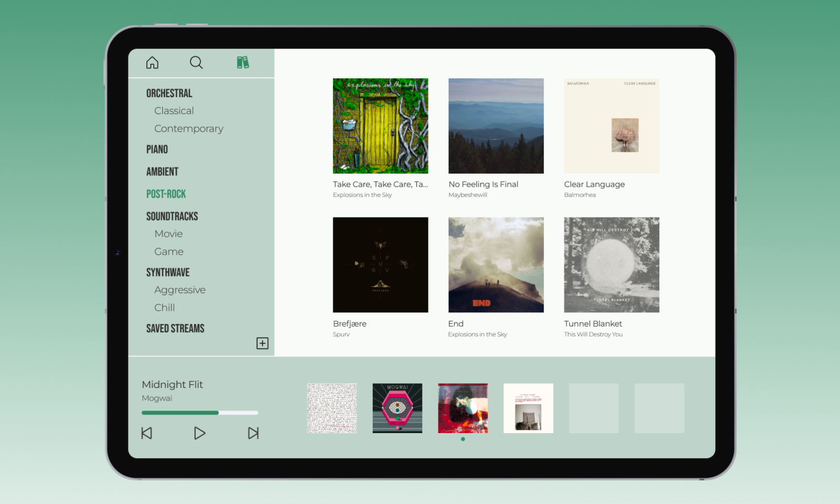Screen dimensions: 840x504
Task: Open the Library bookshelf view
Action: [242, 62]
